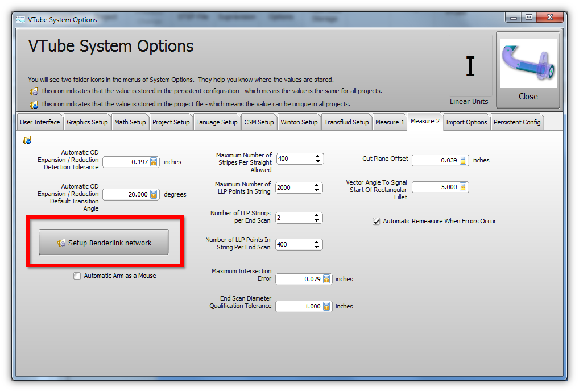Click the Cut Plane Offset value field

pos(435,160)
